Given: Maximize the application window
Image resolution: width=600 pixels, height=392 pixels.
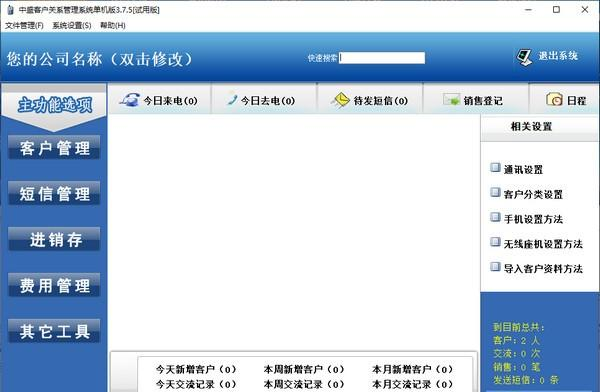Looking at the screenshot, I should pos(556,10).
